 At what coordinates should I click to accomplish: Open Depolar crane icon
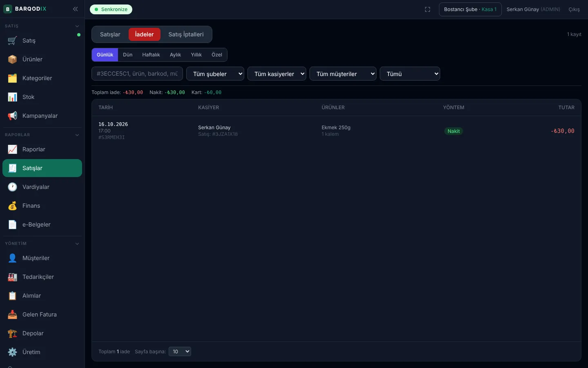click(13, 333)
